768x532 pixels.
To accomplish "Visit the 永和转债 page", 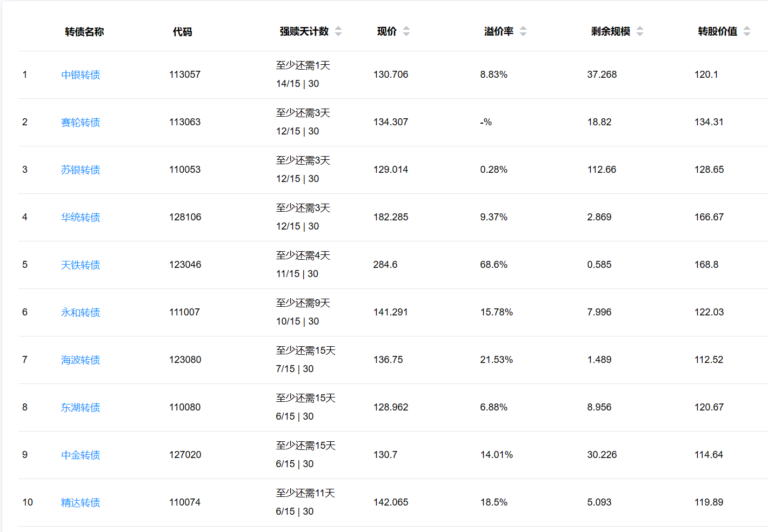I will [81, 313].
